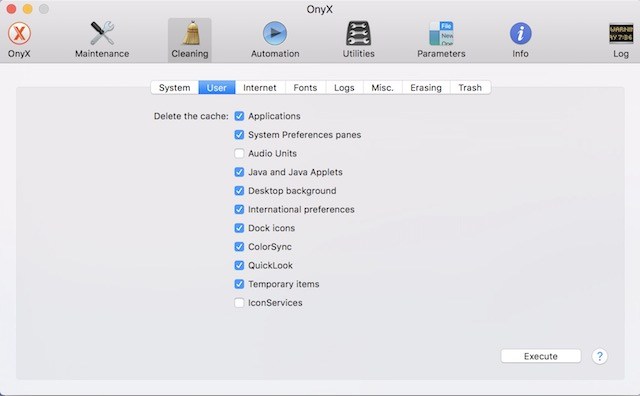Select the Cleaning broom icon
The height and width of the screenshot is (396, 640).
[x=190, y=33]
